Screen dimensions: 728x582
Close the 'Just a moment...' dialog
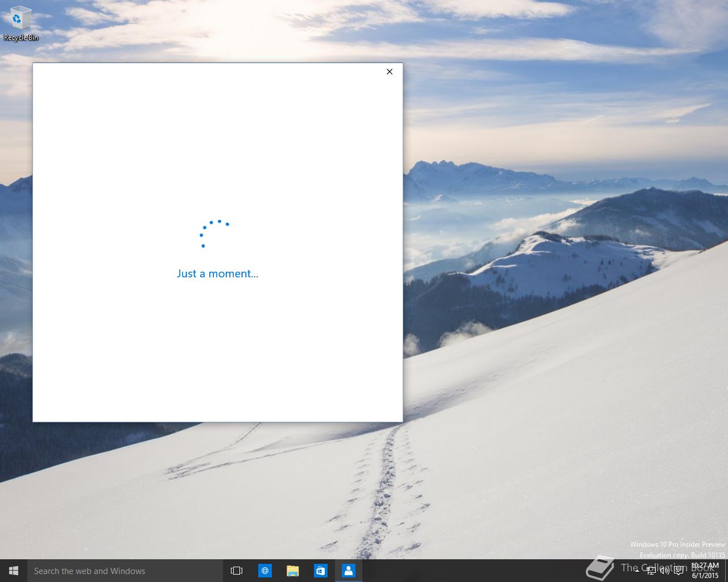click(x=390, y=72)
